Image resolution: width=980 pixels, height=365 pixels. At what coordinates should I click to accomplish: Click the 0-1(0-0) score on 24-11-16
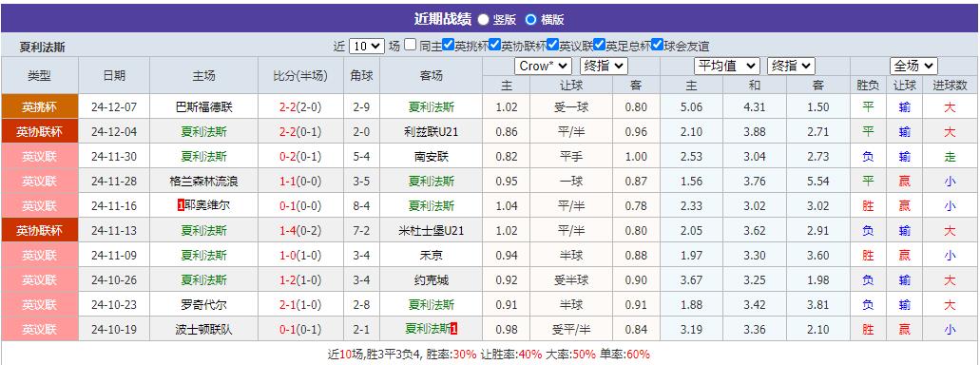click(300, 205)
